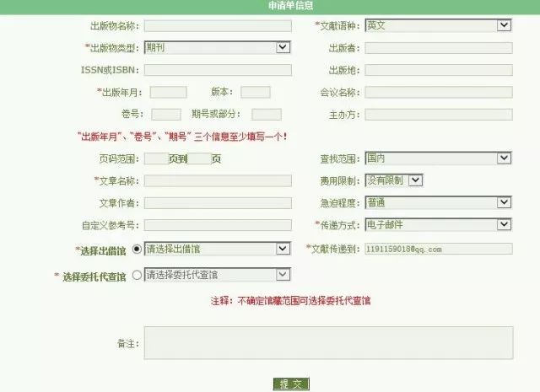Click the 自定义参考号 input field

pyautogui.click(x=218, y=225)
